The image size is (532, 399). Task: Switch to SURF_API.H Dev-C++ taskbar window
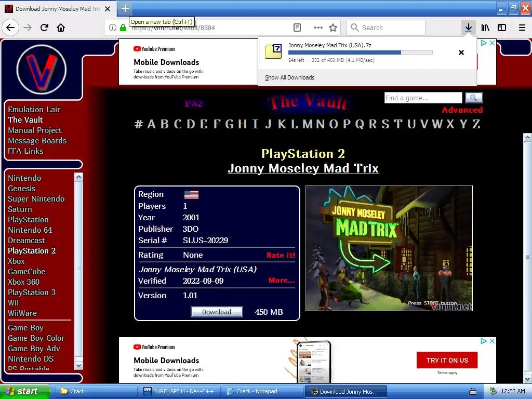(x=179, y=391)
